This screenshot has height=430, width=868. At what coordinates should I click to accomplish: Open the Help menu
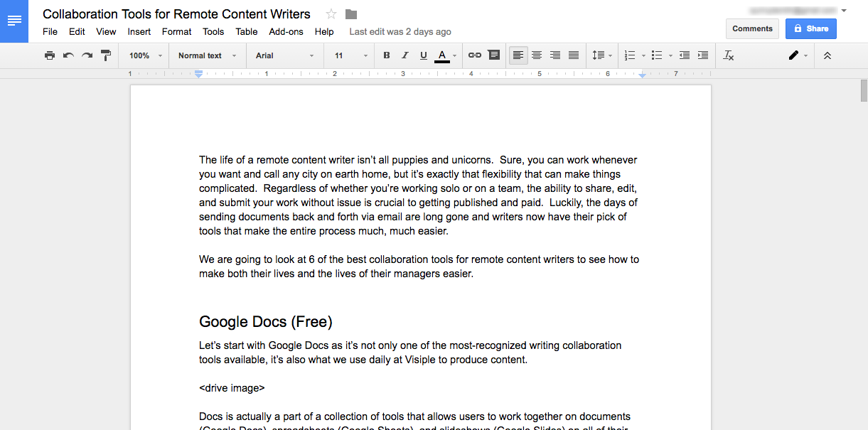324,31
